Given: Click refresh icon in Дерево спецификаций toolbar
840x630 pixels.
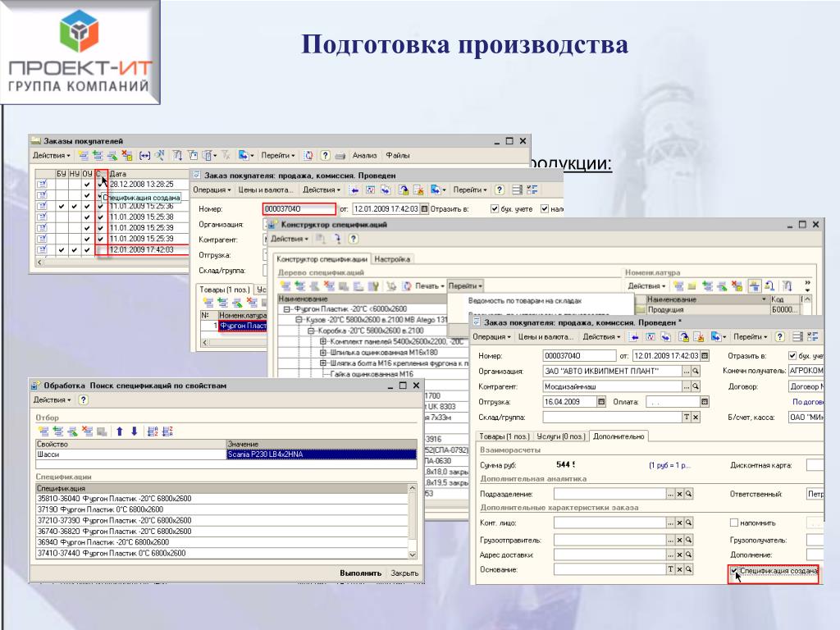Looking at the screenshot, I should pyautogui.click(x=407, y=286).
